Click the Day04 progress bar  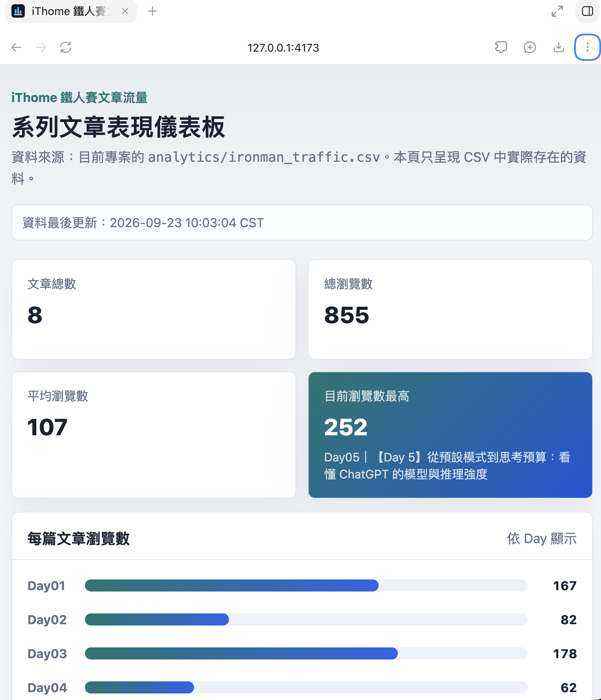306,687
